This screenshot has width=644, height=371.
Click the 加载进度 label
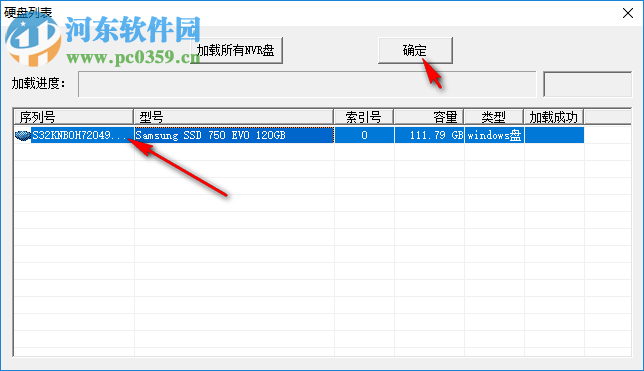pyautogui.click(x=39, y=84)
